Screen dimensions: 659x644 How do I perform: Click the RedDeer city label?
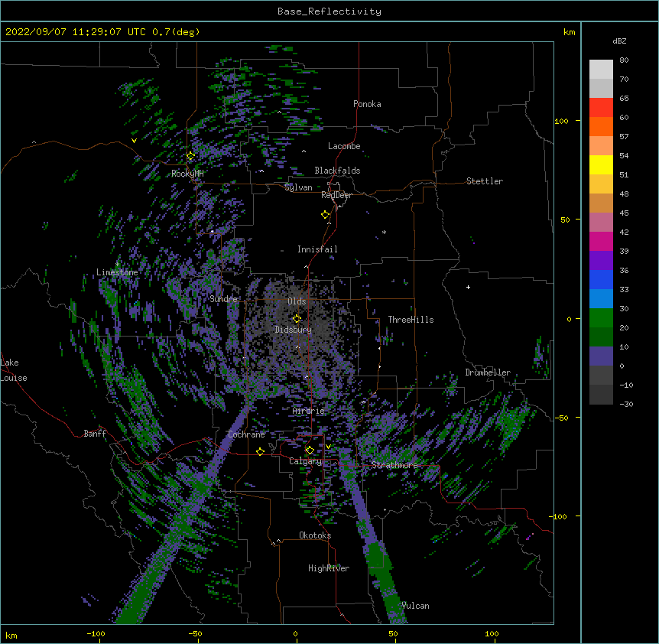[336, 195]
